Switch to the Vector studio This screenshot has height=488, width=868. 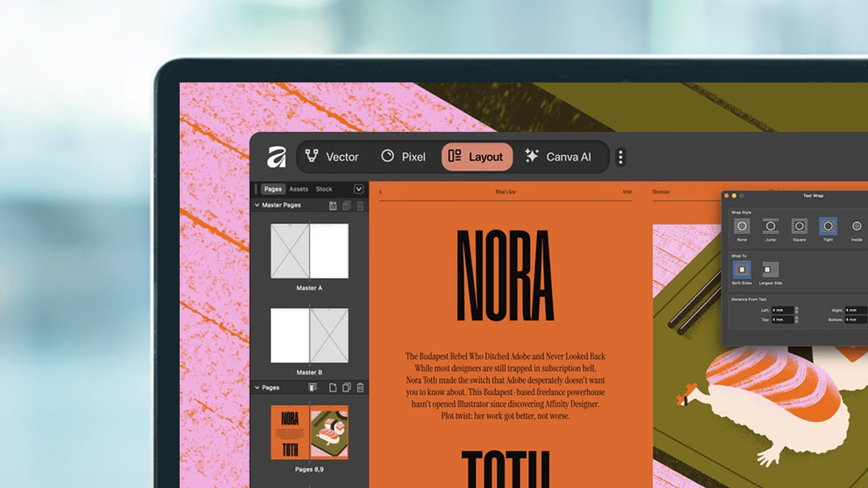pyautogui.click(x=332, y=157)
